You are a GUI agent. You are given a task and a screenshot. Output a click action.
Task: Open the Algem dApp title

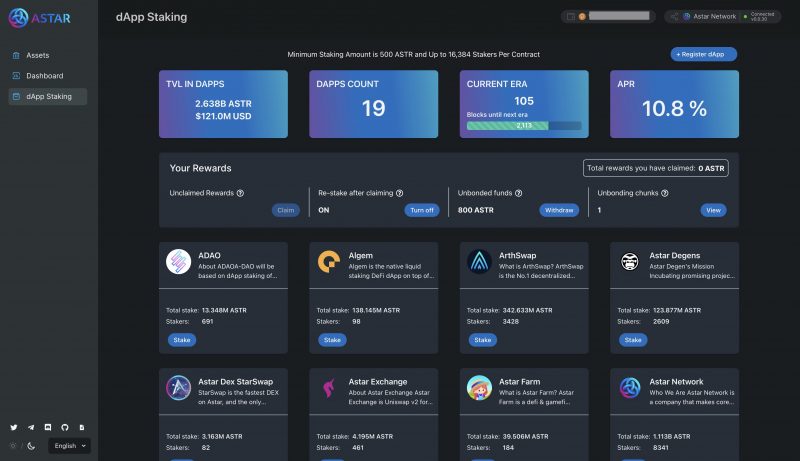(361, 255)
